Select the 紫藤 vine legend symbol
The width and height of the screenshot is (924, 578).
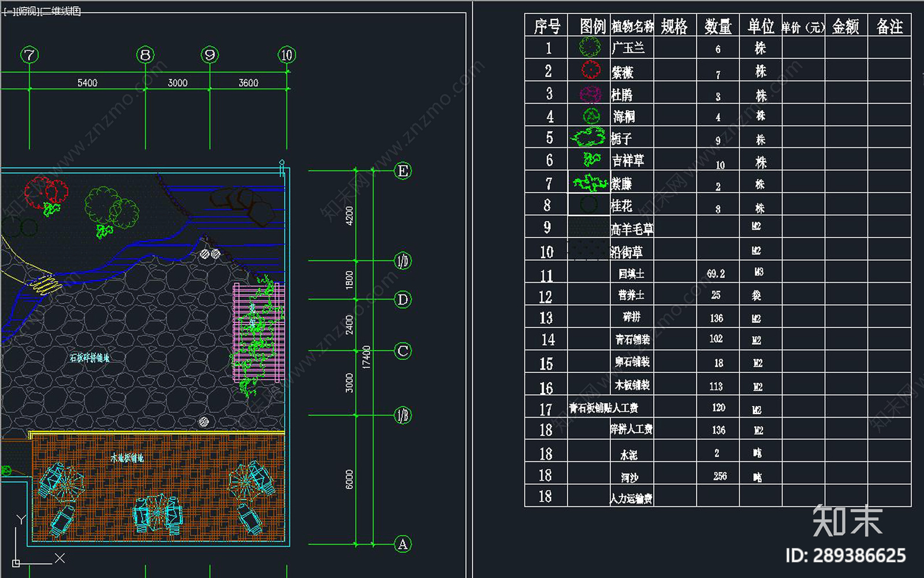pos(590,184)
